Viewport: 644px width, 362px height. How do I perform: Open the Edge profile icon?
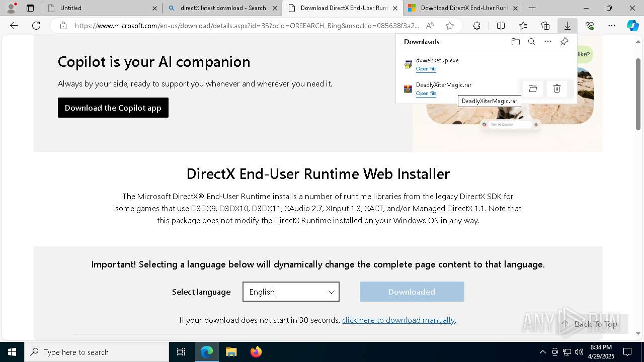coord(11,8)
